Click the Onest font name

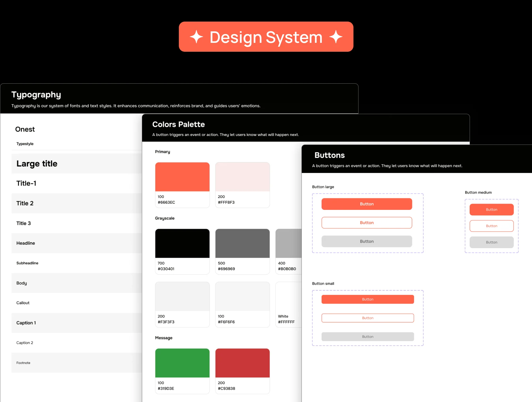pyautogui.click(x=25, y=129)
